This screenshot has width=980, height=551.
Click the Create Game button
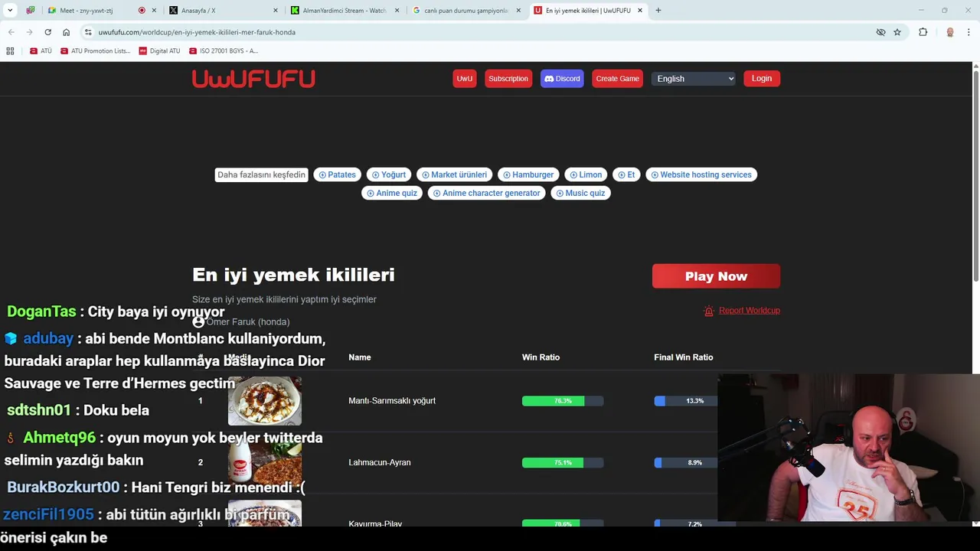pos(617,78)
